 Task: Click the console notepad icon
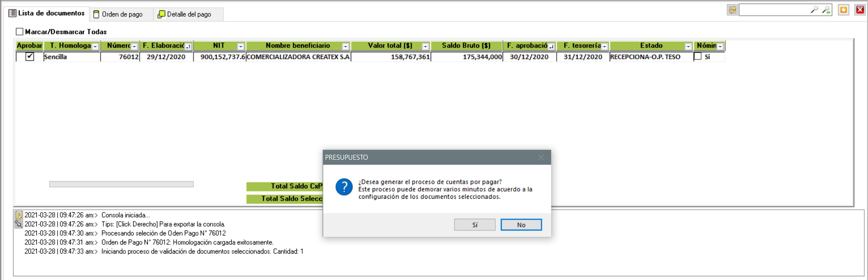click(x=19, y=215)
